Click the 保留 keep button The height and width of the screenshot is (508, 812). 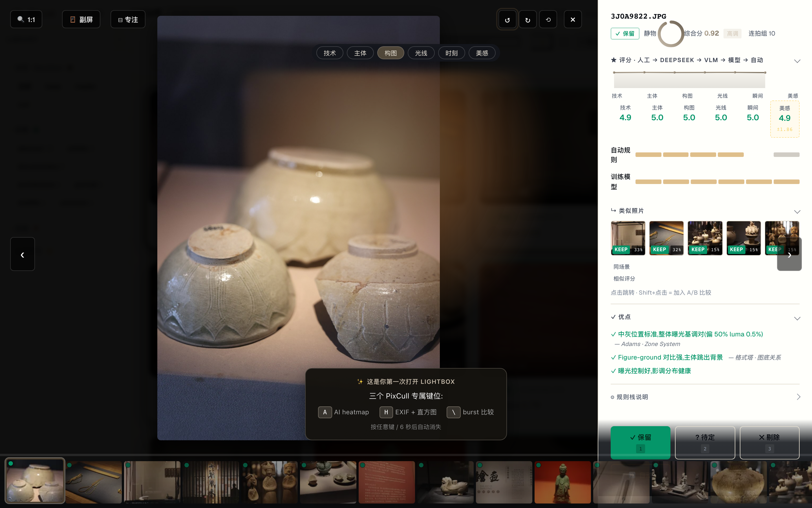640,442
